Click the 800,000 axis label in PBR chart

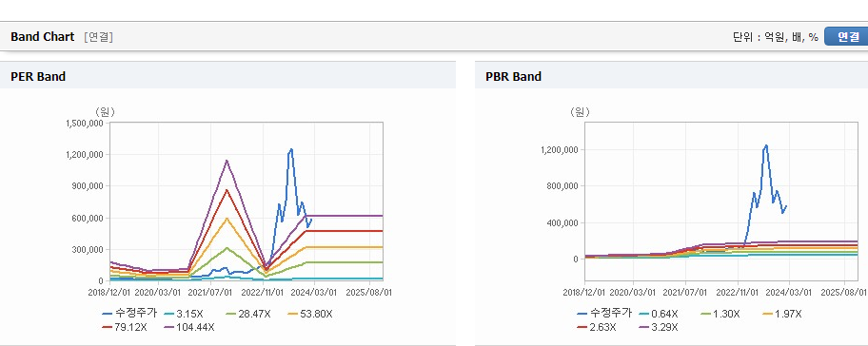coord(563,186)
